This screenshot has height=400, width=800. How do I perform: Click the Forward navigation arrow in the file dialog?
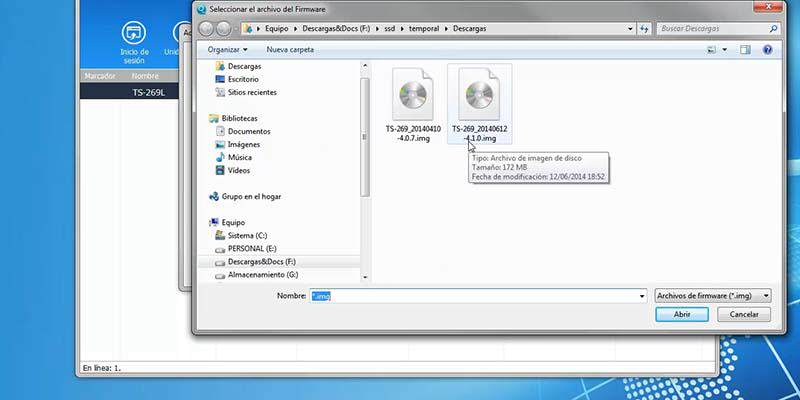click(223, 29)
